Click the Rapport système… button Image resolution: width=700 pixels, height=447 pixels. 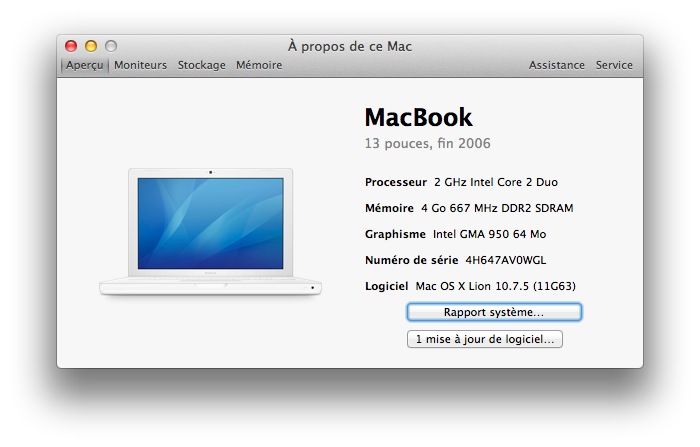[494, 312]
